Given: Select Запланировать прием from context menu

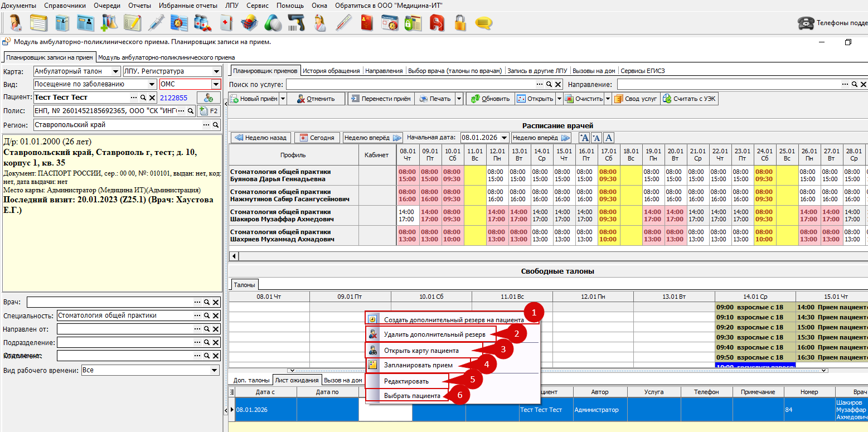Looking at the screenshot, I should pos(418,365).
